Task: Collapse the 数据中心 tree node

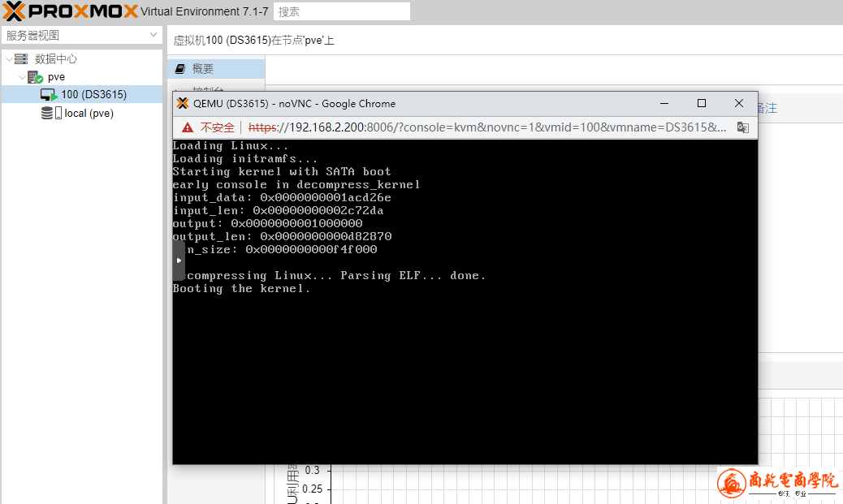Action: 9,59
